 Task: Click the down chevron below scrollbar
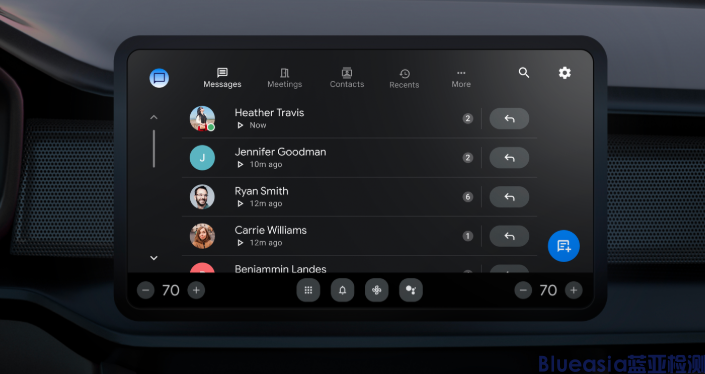point(154,258)
